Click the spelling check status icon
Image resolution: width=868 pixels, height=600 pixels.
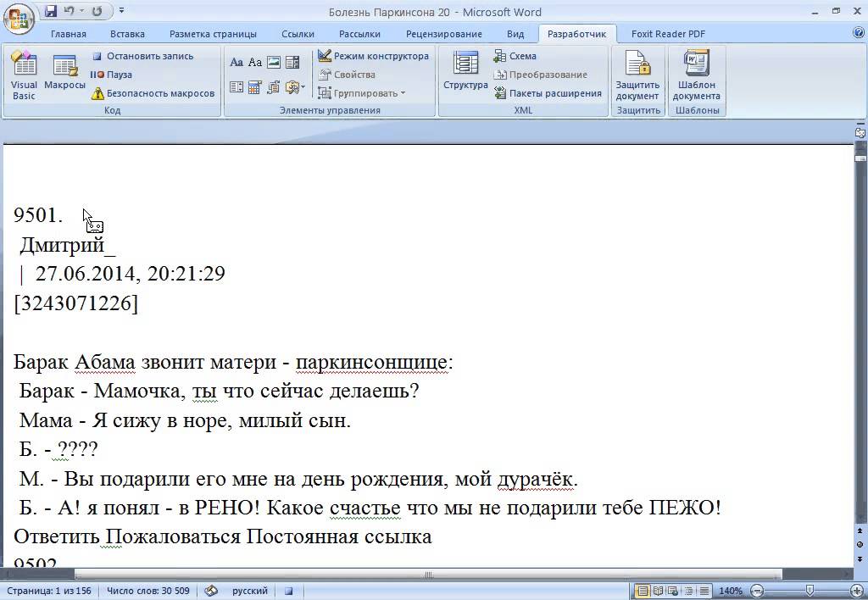pos(211,591)
